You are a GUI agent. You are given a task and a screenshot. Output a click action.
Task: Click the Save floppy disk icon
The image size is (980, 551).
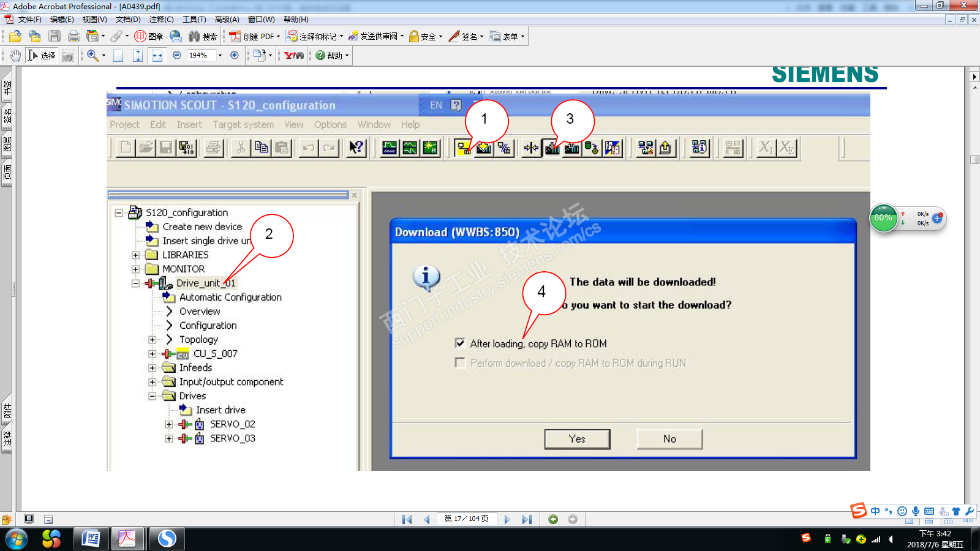tap(55, 37)
